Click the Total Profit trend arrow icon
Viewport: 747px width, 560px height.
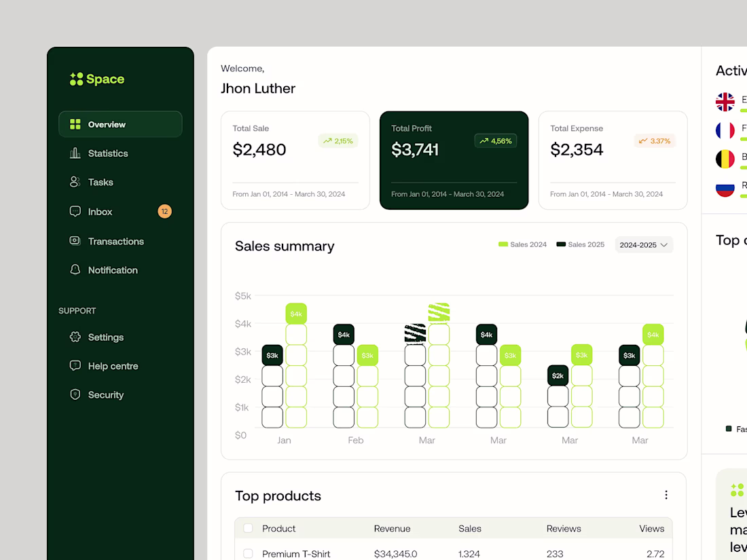click(x=484, y=141)
